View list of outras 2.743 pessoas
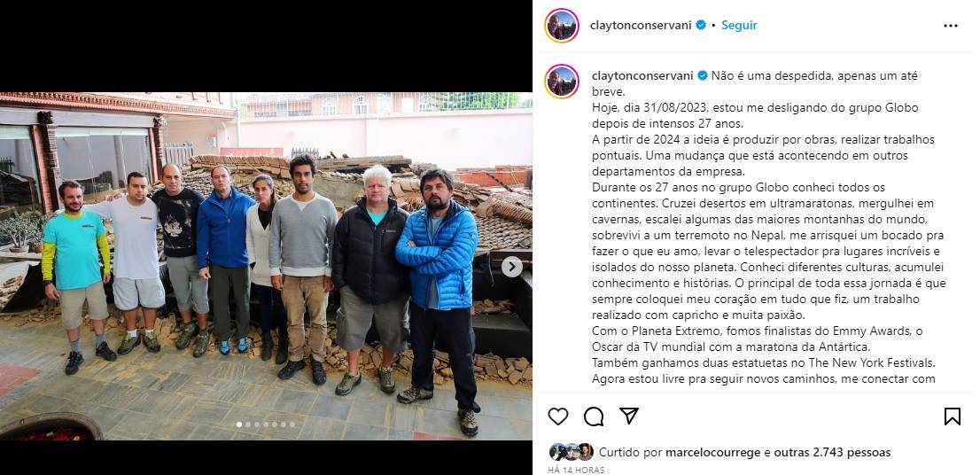 (833, 452)
